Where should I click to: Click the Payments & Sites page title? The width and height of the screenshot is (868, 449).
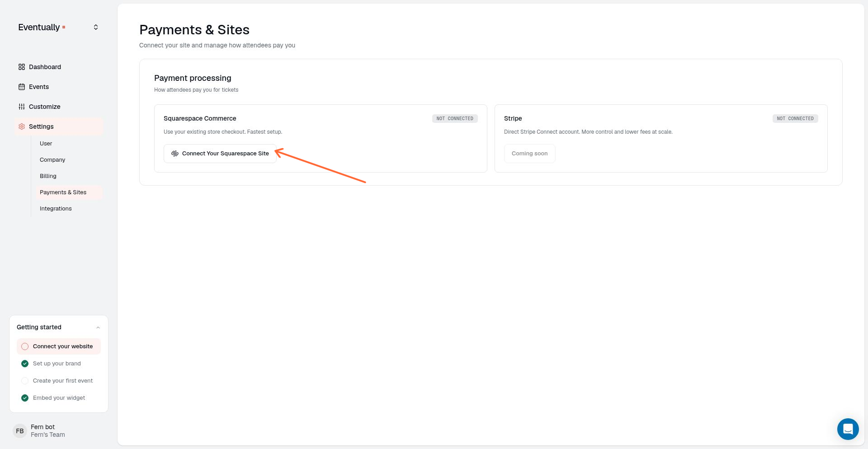coord(194,30)
